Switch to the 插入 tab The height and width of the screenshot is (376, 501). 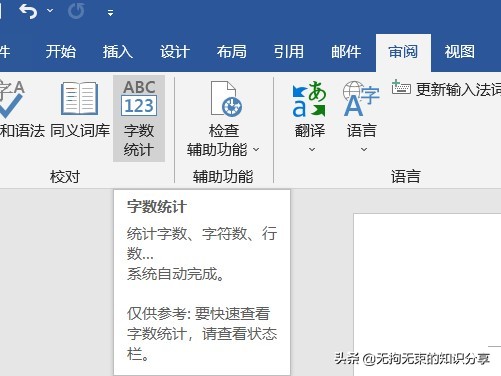(117, 52)
